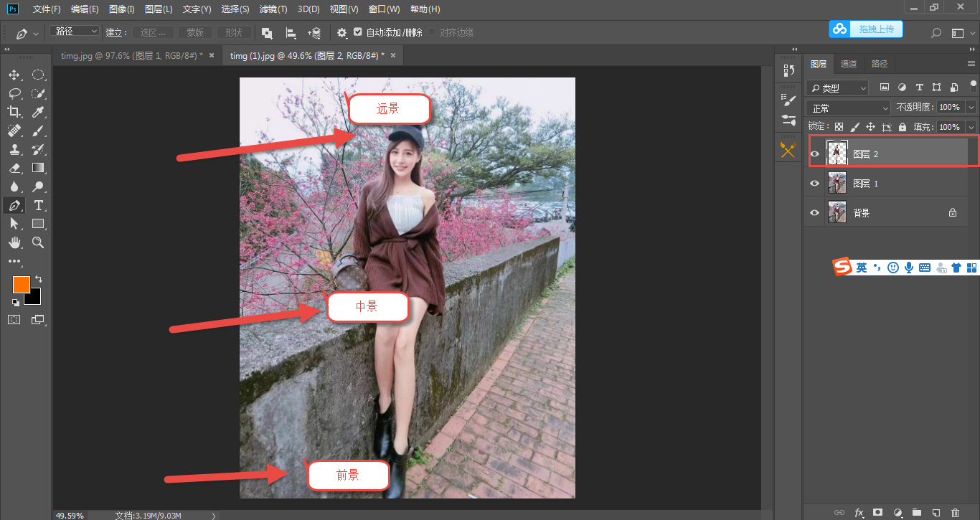Uncheck the 自动添加/删除 checkbox

click(x=358, y=32)
